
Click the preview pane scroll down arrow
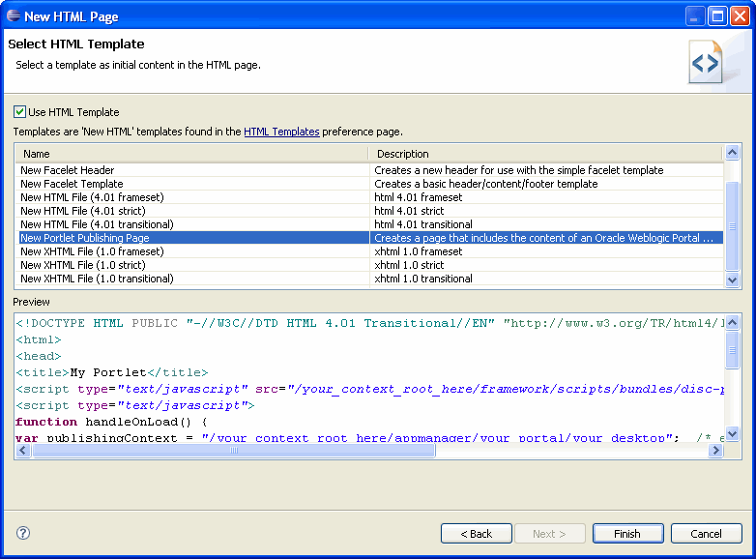pyautogui.click(x=733, y=433)
